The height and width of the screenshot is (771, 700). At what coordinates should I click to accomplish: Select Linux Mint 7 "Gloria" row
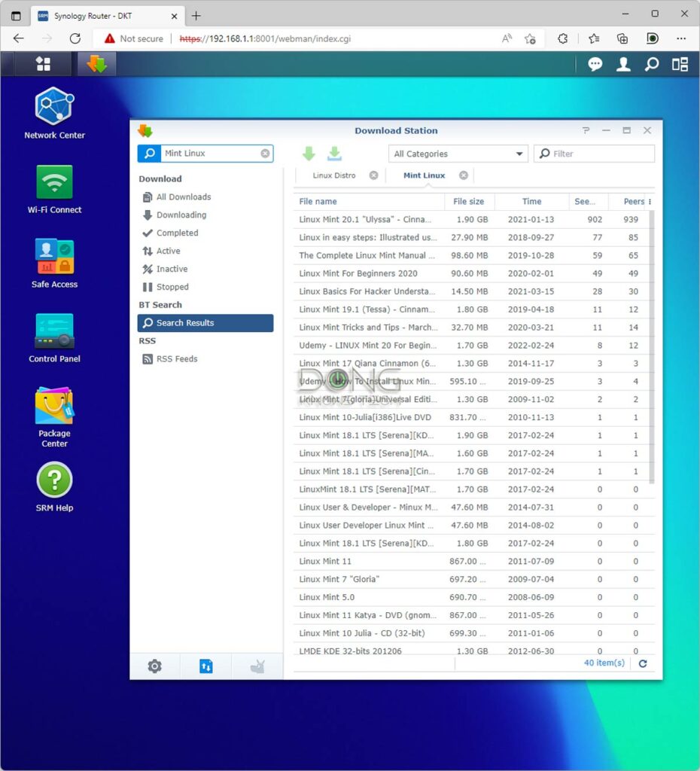473,579
